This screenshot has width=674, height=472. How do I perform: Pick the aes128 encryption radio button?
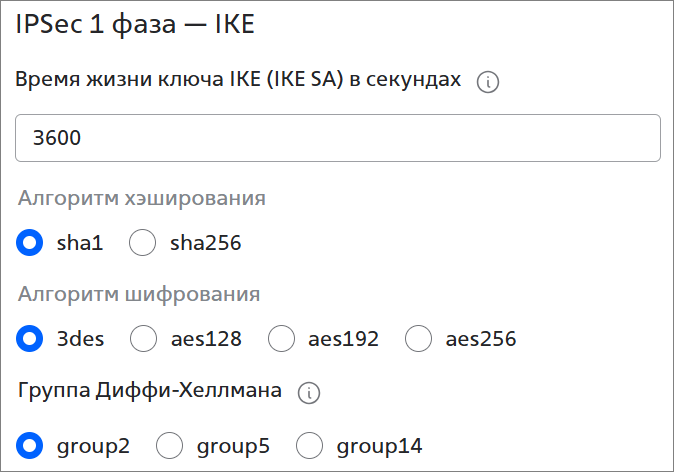[145, 339]
